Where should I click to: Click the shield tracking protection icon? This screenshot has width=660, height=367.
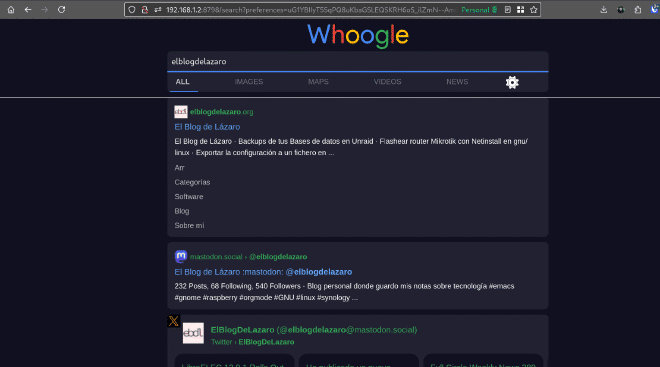point(132,10)
